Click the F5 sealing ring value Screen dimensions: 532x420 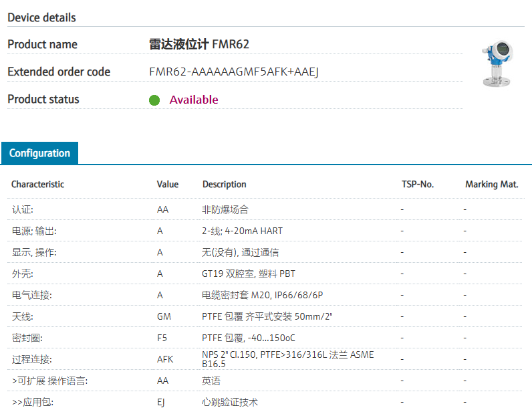[162, 338]
